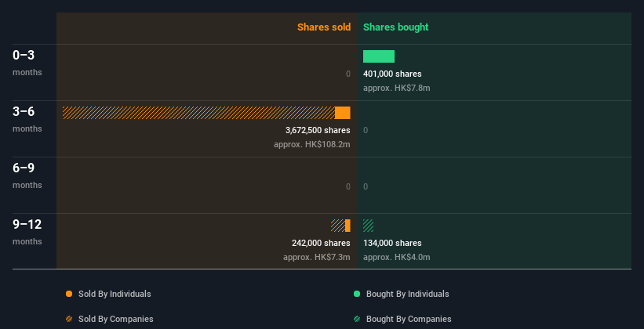Click the 'Shares bought' column header
The width and height of the screenshot is (644, 329).
point(396,27)
